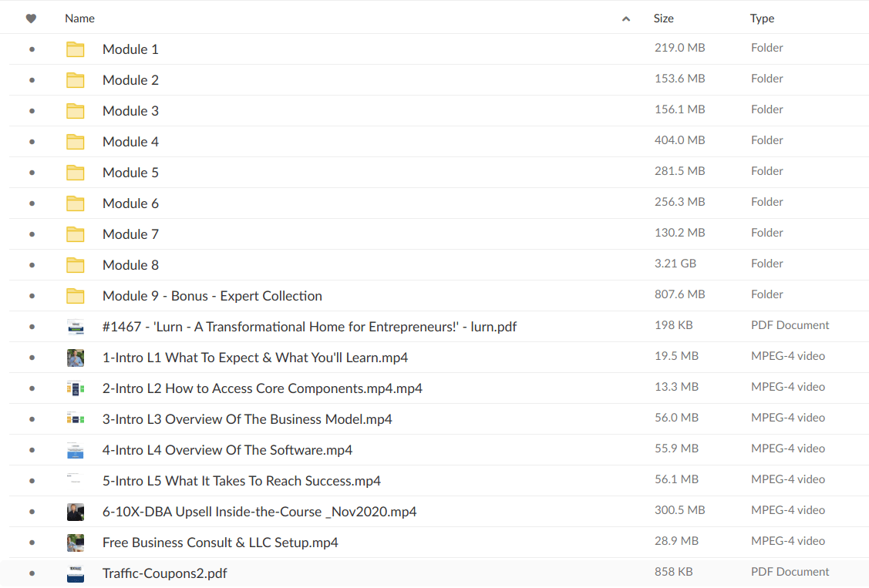Click the Size column header

(x=663, y=17)
